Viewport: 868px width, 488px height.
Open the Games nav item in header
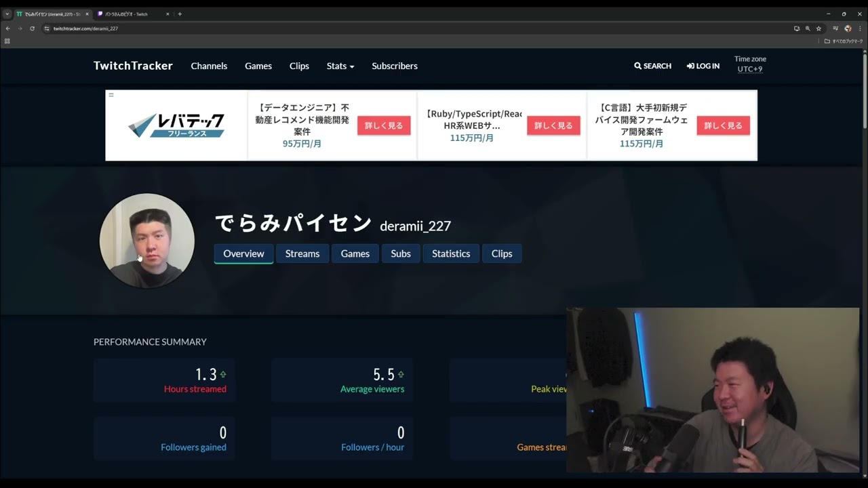pos(258,66)
